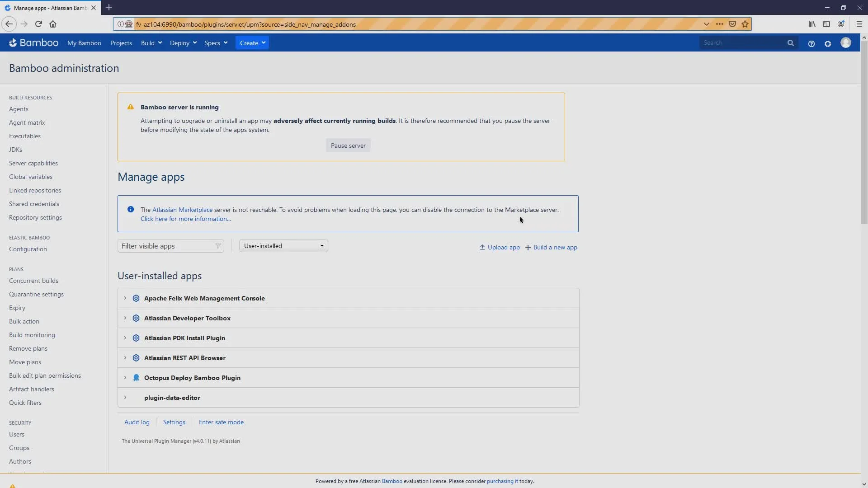Click the settings gear icon top right
This screenshot has height=488, width=868.
(x=828, y=43)
